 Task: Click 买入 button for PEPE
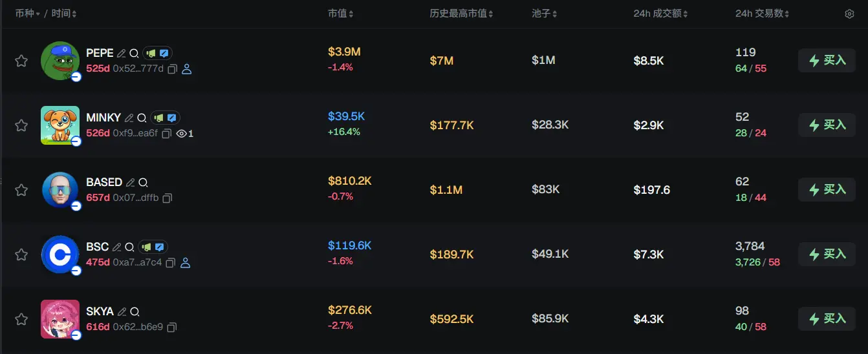827,61
